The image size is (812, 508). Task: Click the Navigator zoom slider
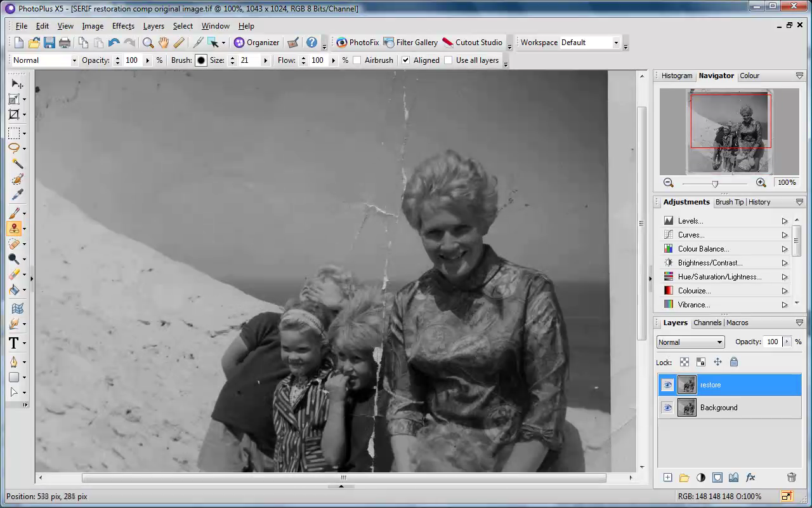[x=715, y=183]
